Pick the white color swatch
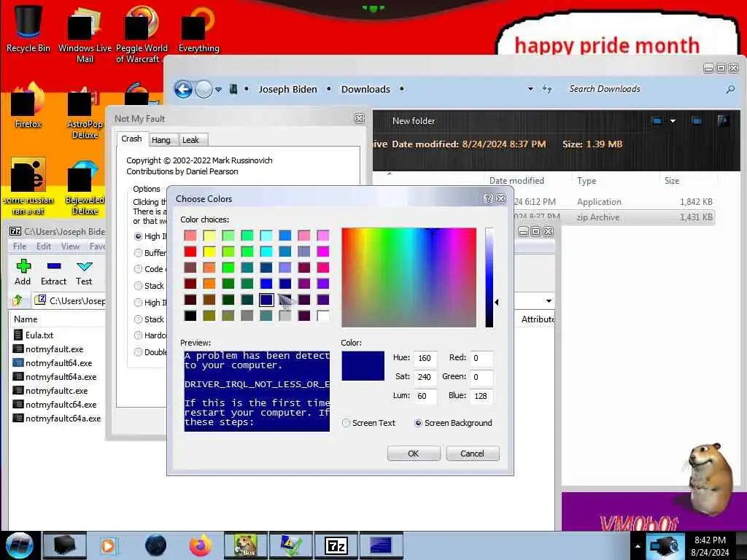This screenshot has width=747, height=560. pyautogui.click(x=323, y=316)
